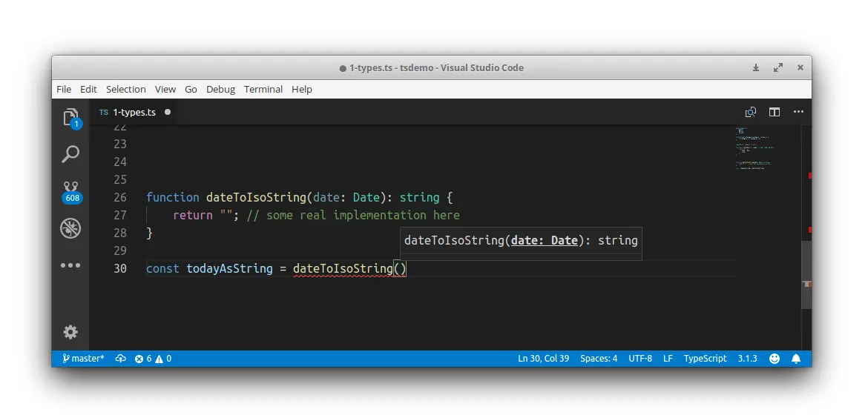Image resolution: width=868 pixels, height=415 pixels.
Task: Split the editor to the right
Action: tap(775, 112)
